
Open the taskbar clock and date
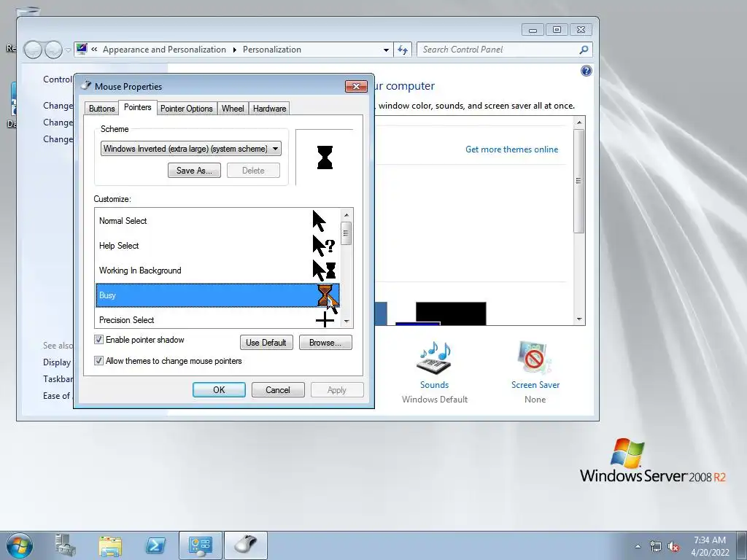click(710, 545)
